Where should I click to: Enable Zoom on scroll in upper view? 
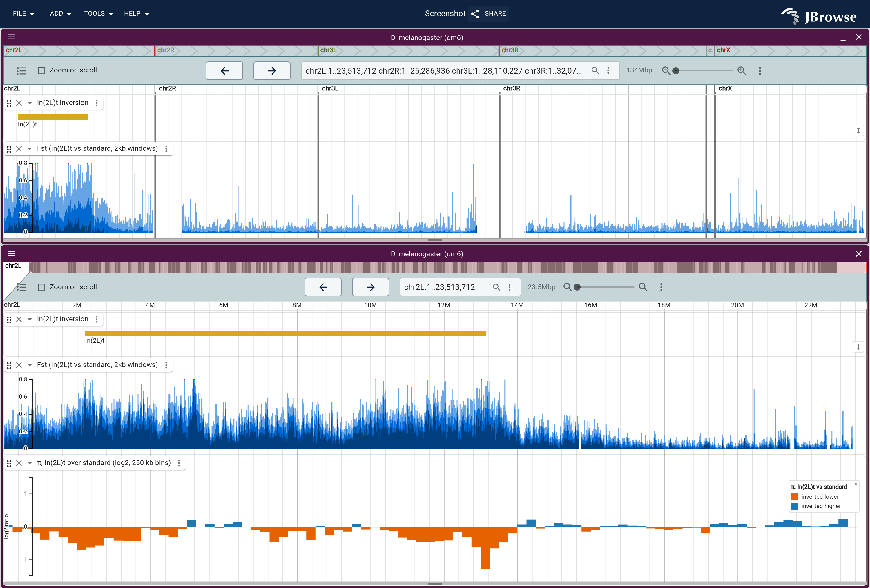(41, 70)
